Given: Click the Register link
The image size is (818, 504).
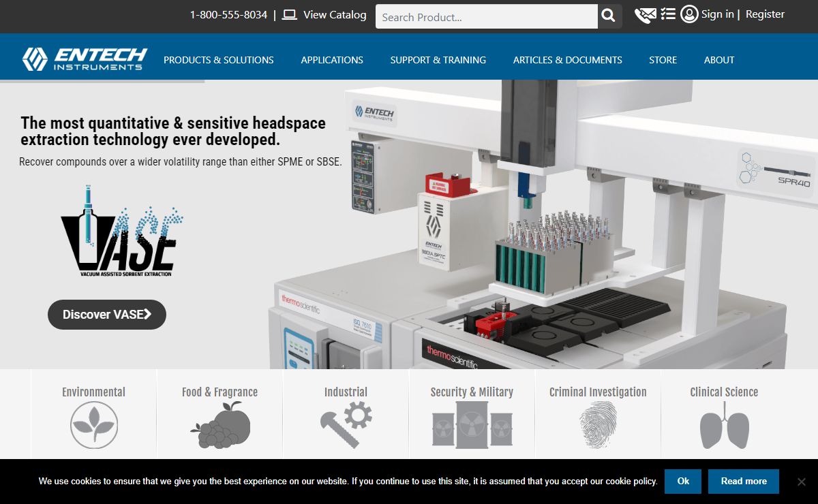Looking at the screenshot, I should pyautogui.click(x=765, y=14).
